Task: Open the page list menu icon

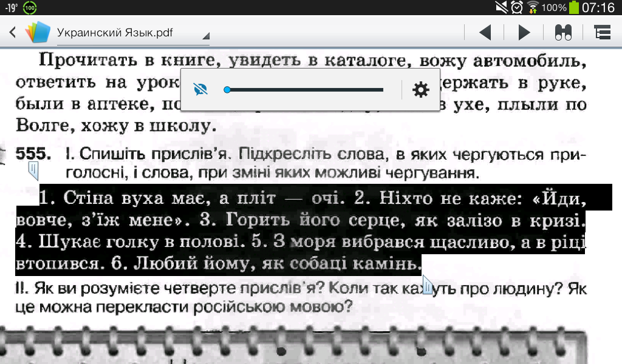Action: 602,33
